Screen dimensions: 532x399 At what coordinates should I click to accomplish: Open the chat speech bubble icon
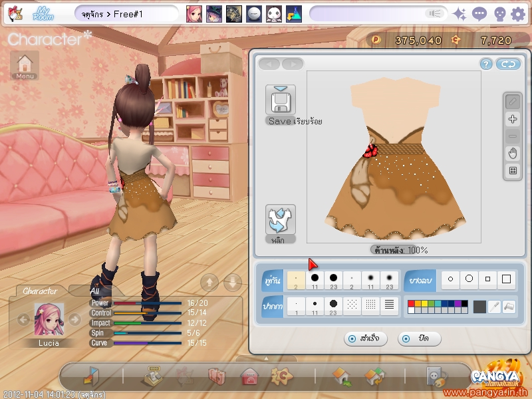(479, 14)
